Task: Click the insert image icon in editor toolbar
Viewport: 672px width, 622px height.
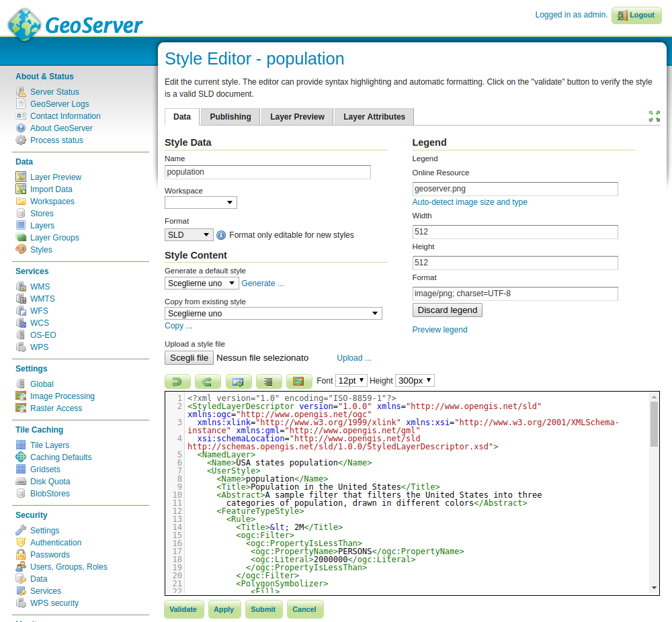Action: [x=299, y=381]
